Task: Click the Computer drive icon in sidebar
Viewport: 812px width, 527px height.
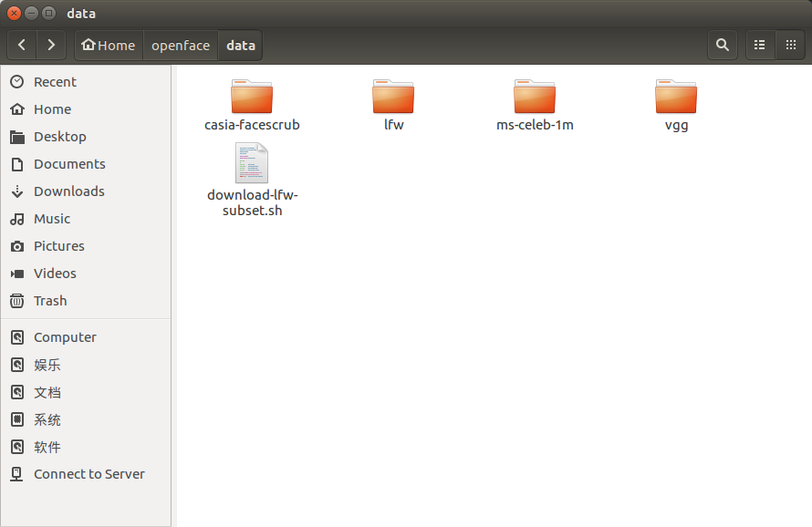Action: coord(17,337)
